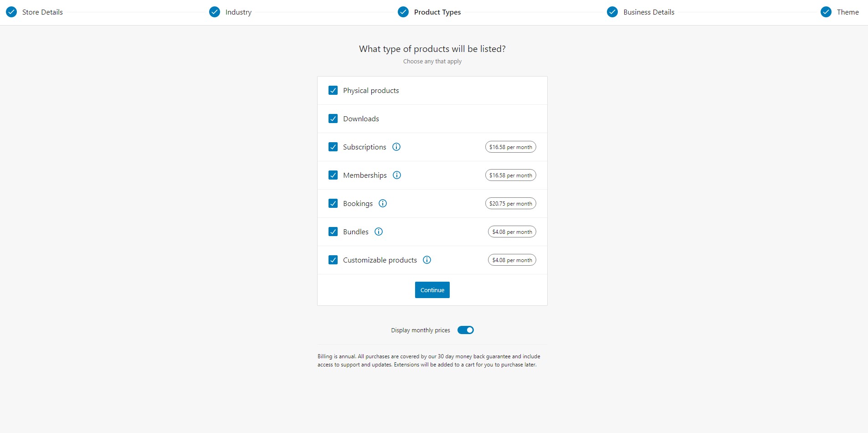
Task: Uncheck the Bookings checkbox
Action: [334, 203]
